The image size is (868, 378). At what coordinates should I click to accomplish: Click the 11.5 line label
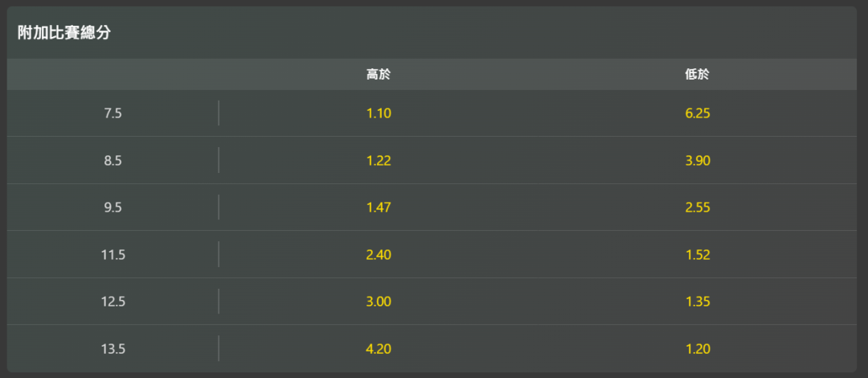pos(113,255)
